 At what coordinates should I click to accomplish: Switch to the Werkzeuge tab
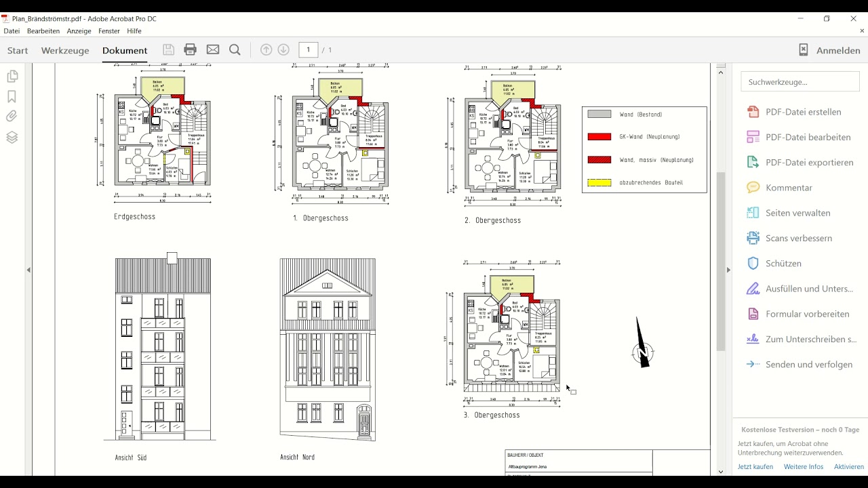(65, 50)
